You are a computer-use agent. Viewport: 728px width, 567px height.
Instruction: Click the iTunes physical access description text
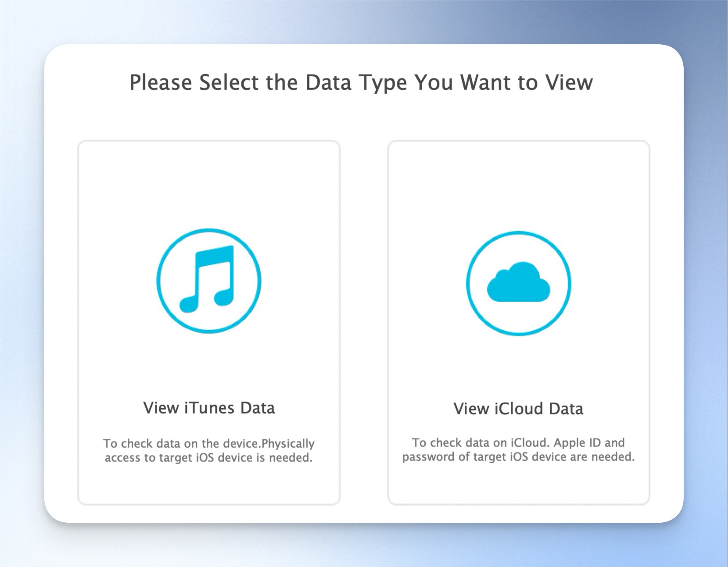point(209,450)
